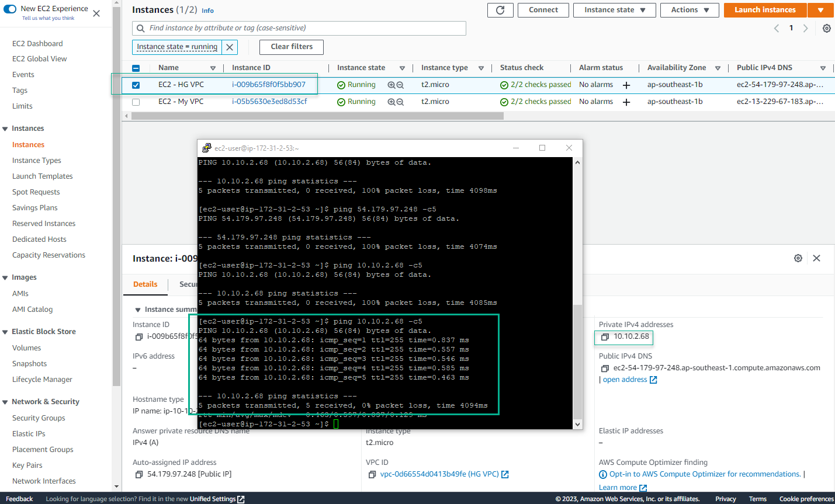Sort by Instance type column arrow
Viewport: 835px width, 504px height.
click(x=481, y=68)
